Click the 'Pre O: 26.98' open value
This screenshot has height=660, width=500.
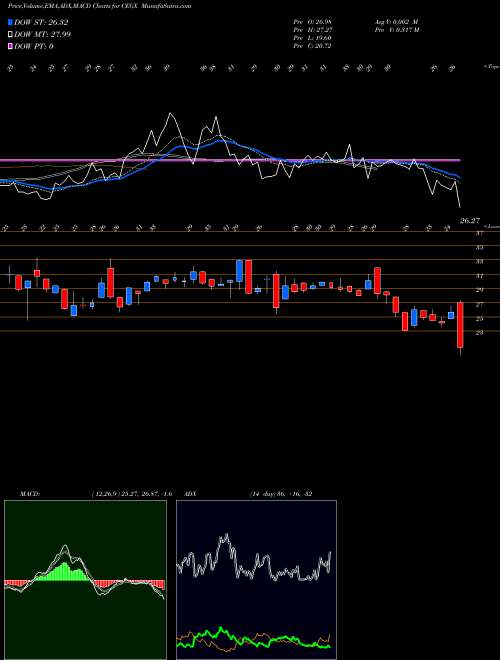pos(313,21)
